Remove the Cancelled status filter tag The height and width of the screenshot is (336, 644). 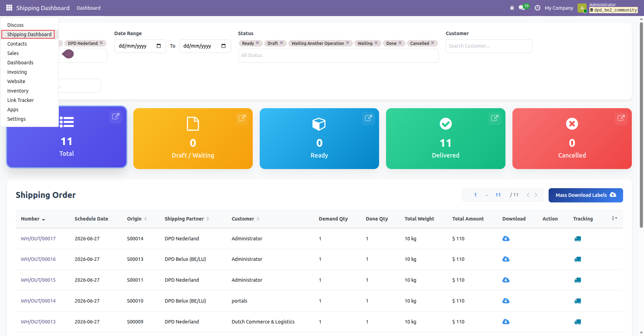[x=433, y=43]
